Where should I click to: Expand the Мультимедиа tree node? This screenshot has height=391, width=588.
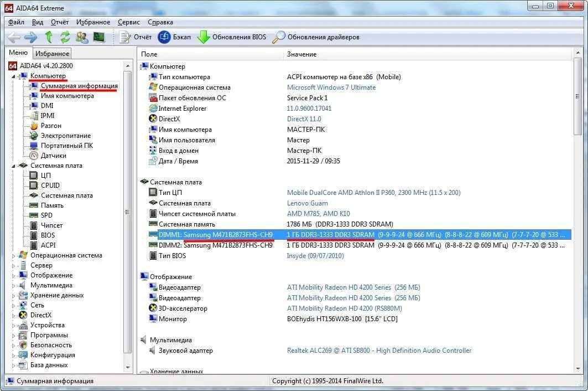point(13,285)
